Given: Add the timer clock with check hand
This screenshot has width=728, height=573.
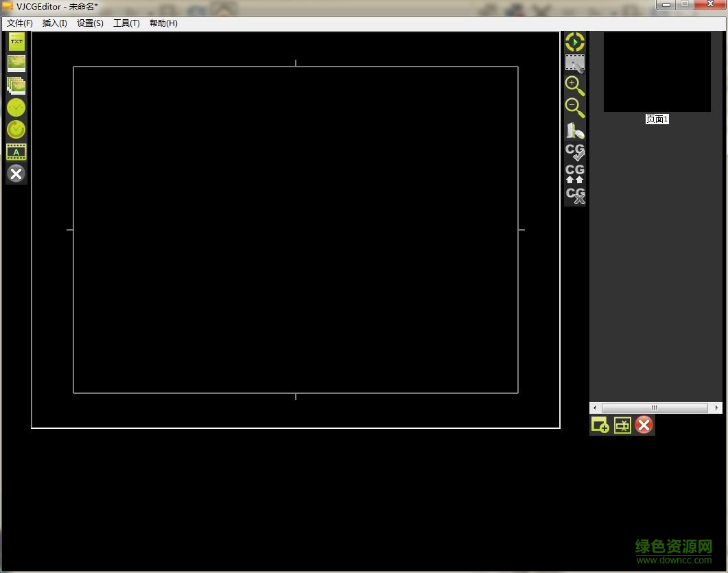Looking at the screenshot, I should pyautogui.click(x=16, y=130).
